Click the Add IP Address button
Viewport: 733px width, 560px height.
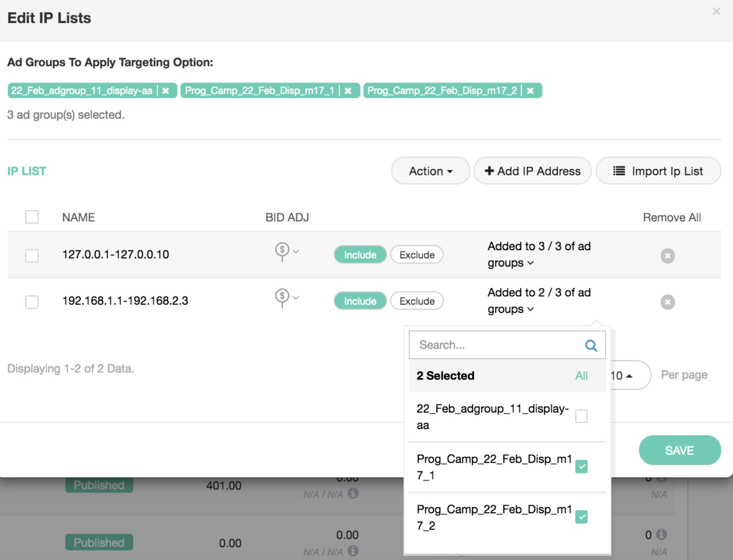click(x=532, y=171)
